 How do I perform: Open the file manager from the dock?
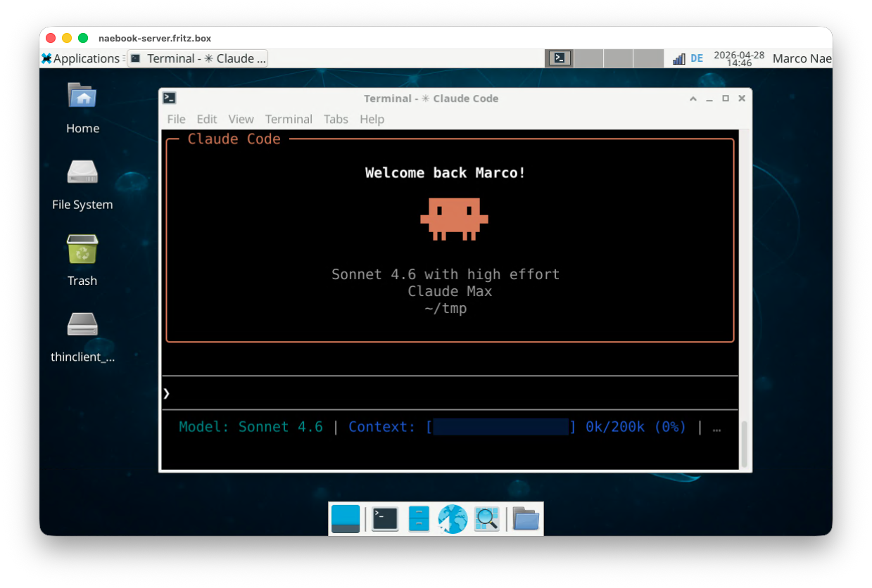(x=419, y=518)
